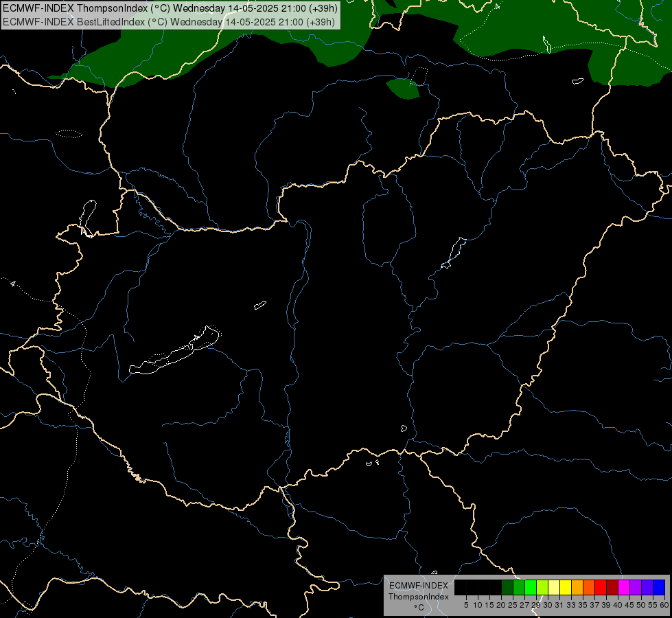Click the orange-red 35–37 legend swatch
Screen dimensions: 672x618
(x=589, y=587)
